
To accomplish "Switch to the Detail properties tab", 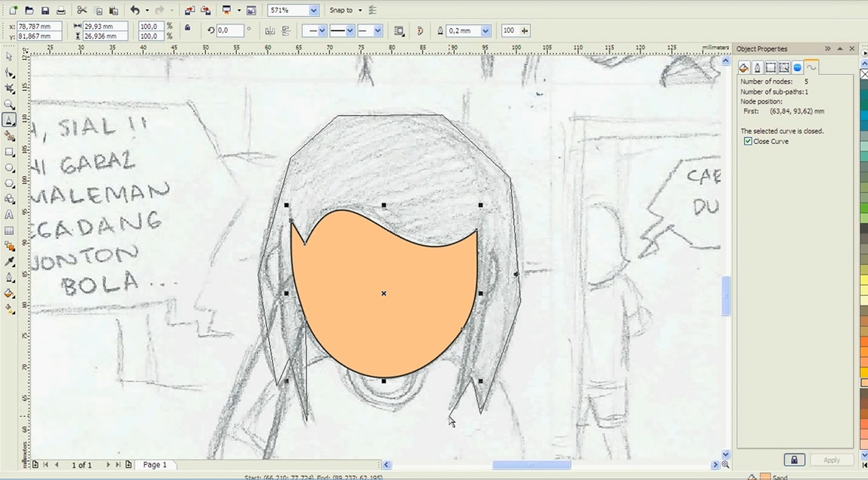I will tap(784, 68).
